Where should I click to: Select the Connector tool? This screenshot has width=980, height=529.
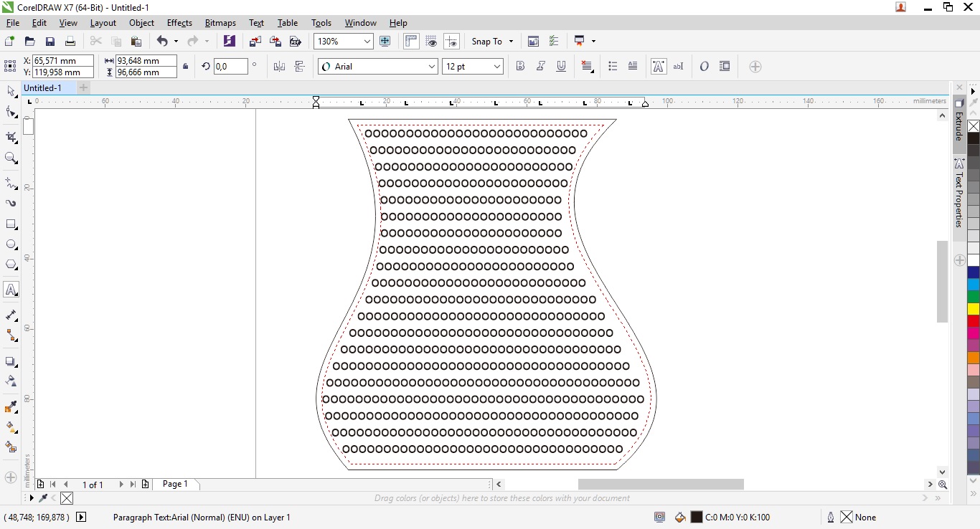tap(11, 335)
